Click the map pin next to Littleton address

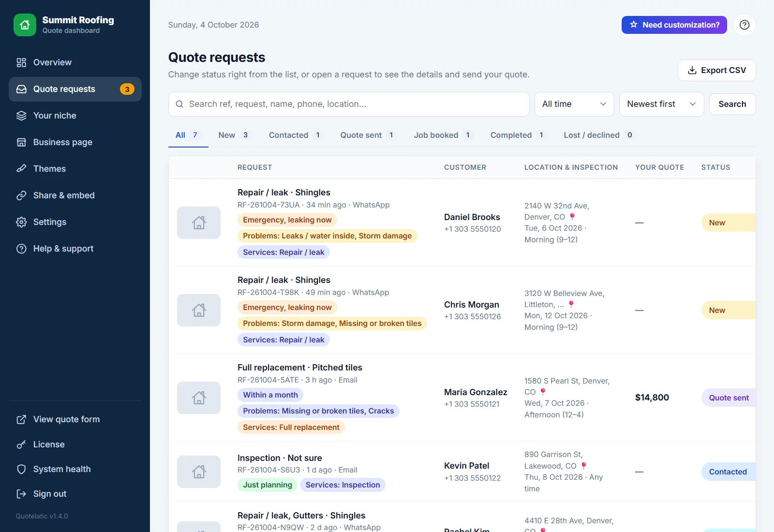pos(571,304)
